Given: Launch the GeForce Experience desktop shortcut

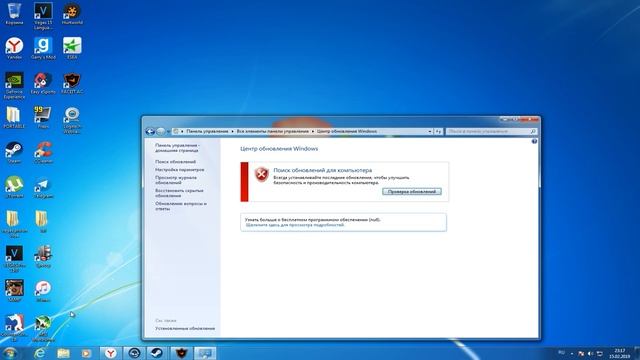Looking at the screenshot, I should coord(14,85).
